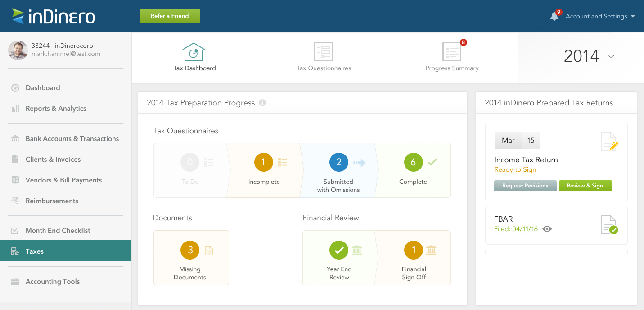Click the Vendors & Bill Payments icon
Screen dimensions: 644x310
(x=15, y=180)
